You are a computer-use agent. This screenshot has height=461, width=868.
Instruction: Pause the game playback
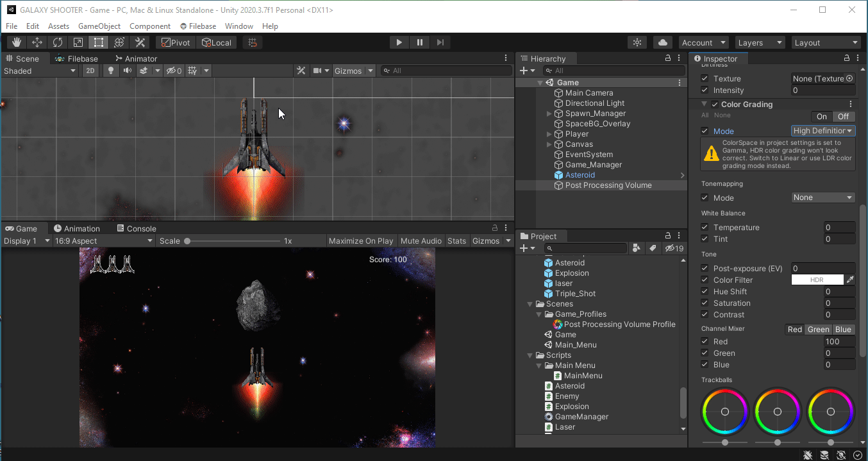[x=419, y=42]
